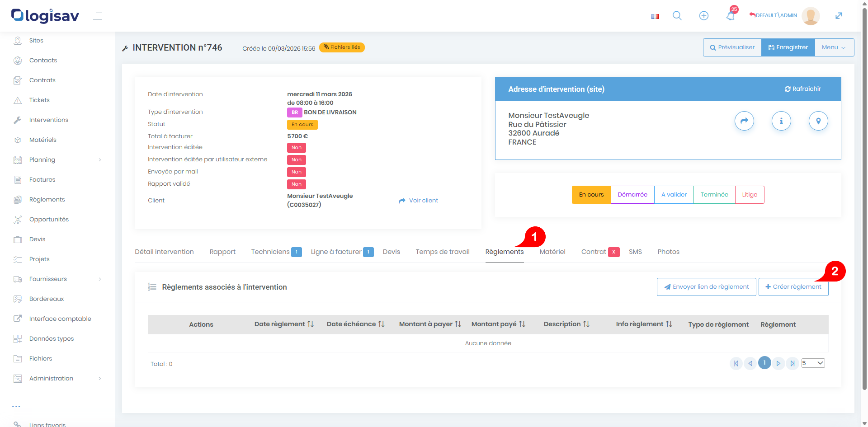The height and width of the screenshot is (427, 868).
Task: Open the Temps de travail tab
Action: point(442,252)
